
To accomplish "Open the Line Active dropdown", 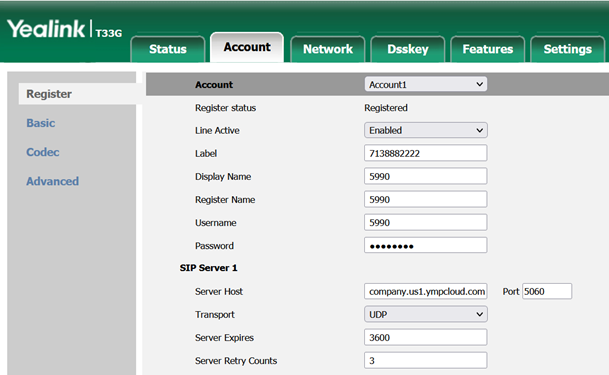I will pos(426,130).
